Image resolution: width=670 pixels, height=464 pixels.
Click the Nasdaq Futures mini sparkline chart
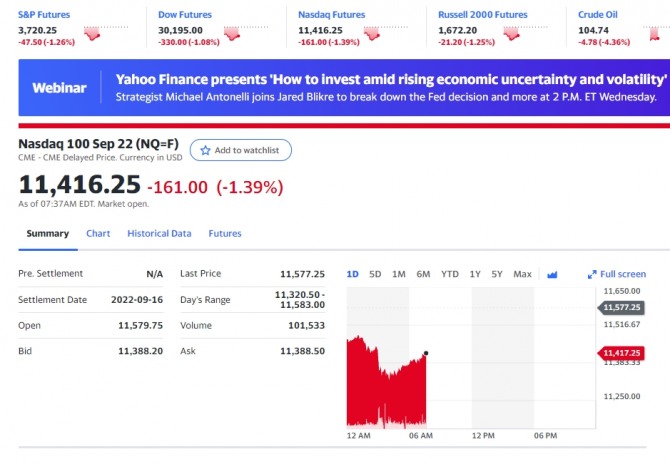tap(372, 33)
